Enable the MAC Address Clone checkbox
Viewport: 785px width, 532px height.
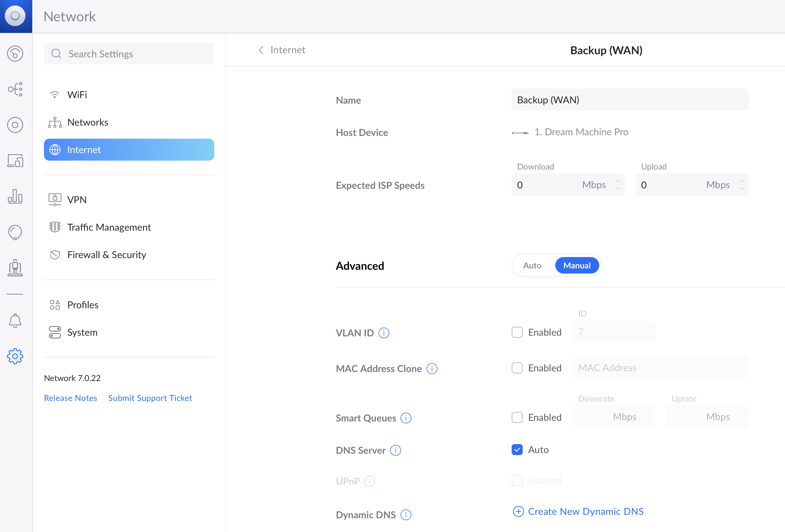(x=517, y=368)
